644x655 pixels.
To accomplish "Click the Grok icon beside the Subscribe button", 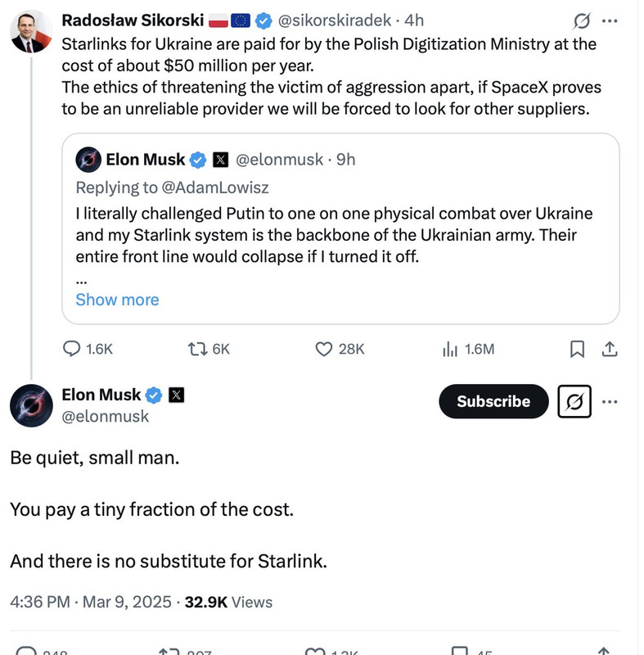I will (x=574, y=401).
